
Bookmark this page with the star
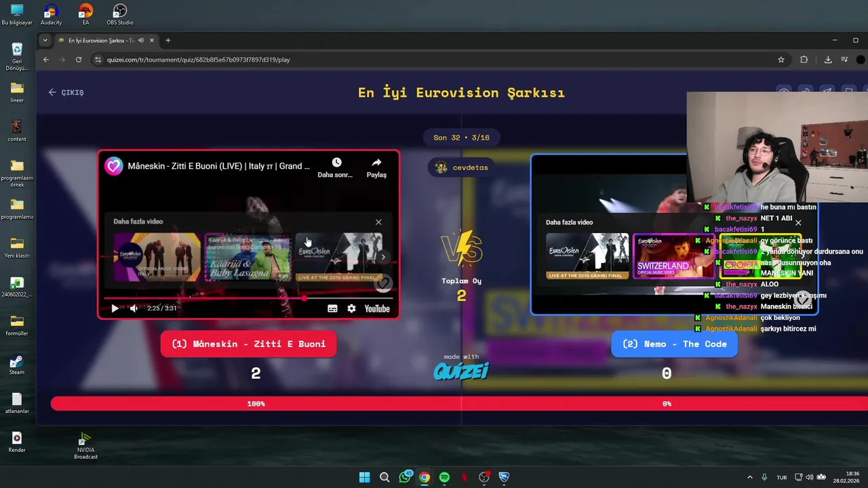pos(781,60)
